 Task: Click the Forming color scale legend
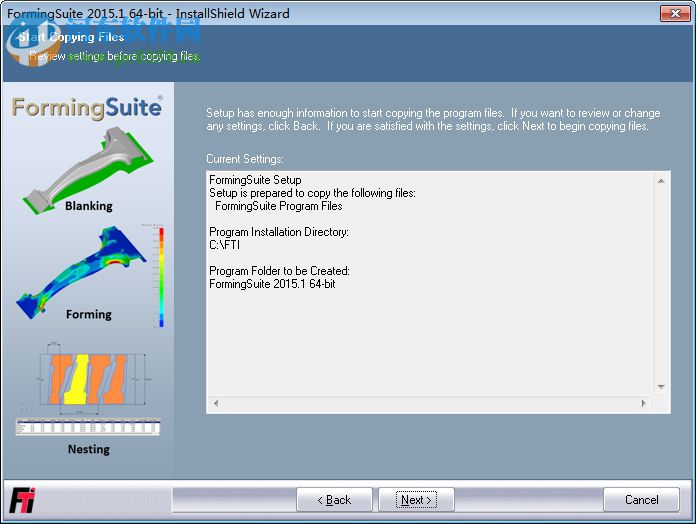pyautogui.click(x=161, y=277)
